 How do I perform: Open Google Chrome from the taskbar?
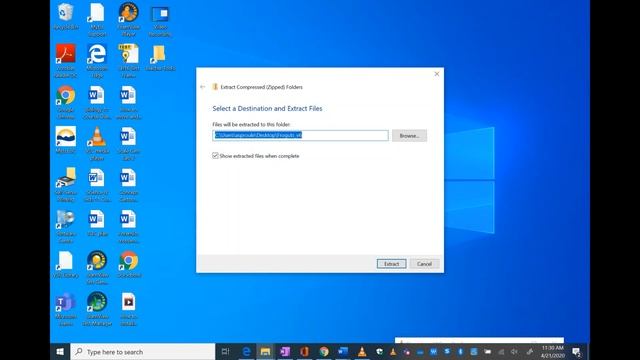324,351
